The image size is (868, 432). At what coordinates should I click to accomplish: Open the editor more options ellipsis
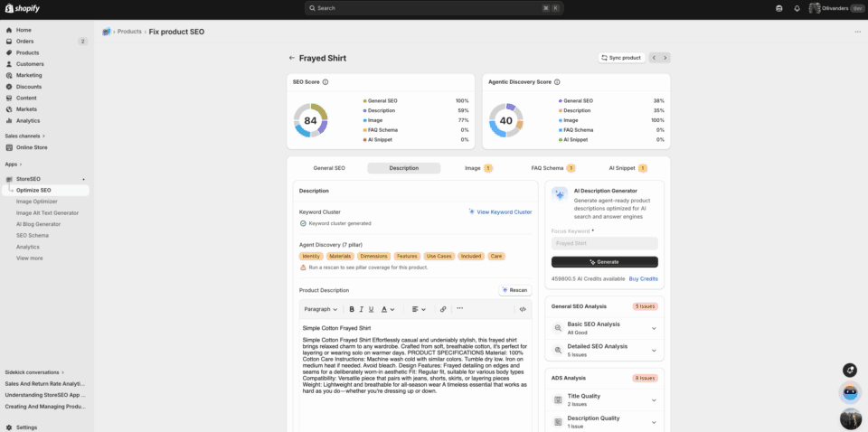click(460, 309)
